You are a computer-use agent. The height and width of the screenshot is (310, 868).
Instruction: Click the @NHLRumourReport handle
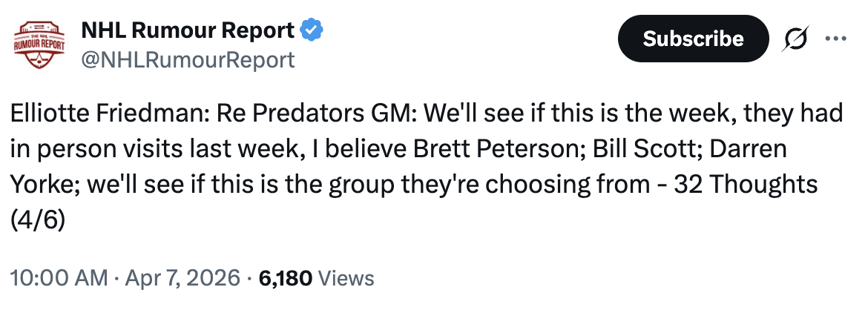click(x=187, y=59)
